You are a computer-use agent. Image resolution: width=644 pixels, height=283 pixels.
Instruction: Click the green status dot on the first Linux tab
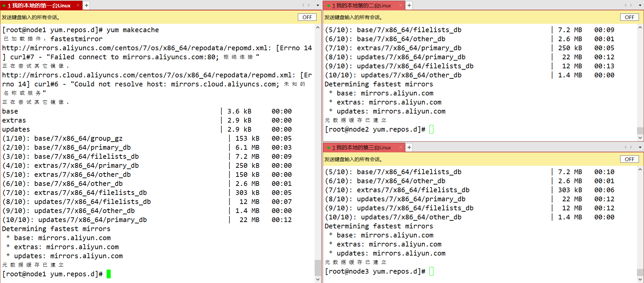4,6
